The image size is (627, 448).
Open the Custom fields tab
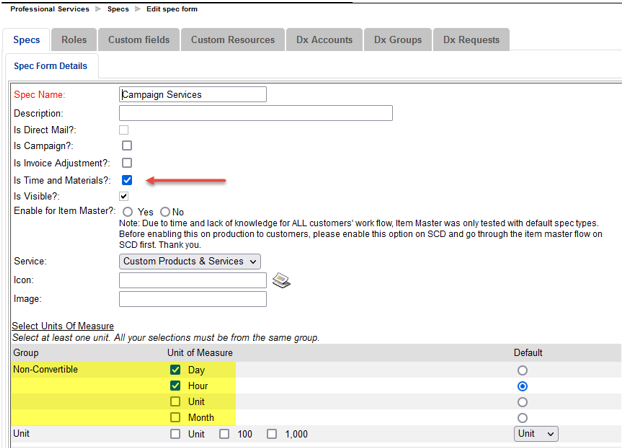pos(139,40)
